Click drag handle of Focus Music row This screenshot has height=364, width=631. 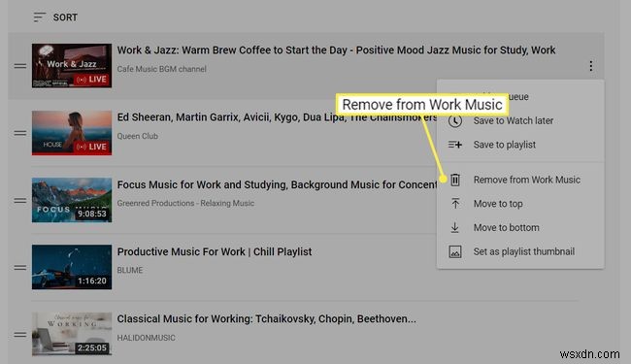pyautogui.click(x=20, y=200)
